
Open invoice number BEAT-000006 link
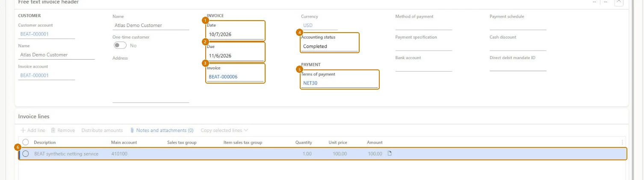[x=223, y=77]
